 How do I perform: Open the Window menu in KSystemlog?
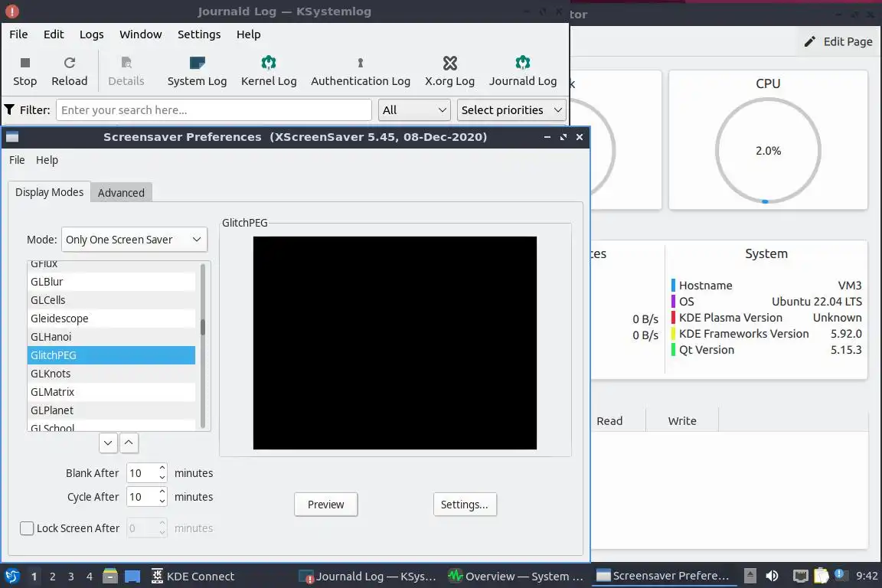[x=141, y=34]
